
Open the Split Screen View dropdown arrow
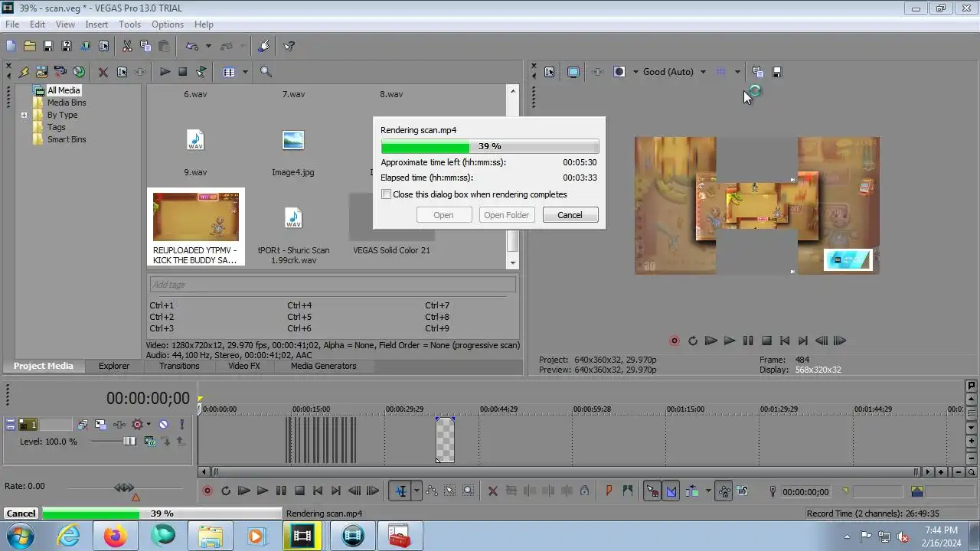635,72
